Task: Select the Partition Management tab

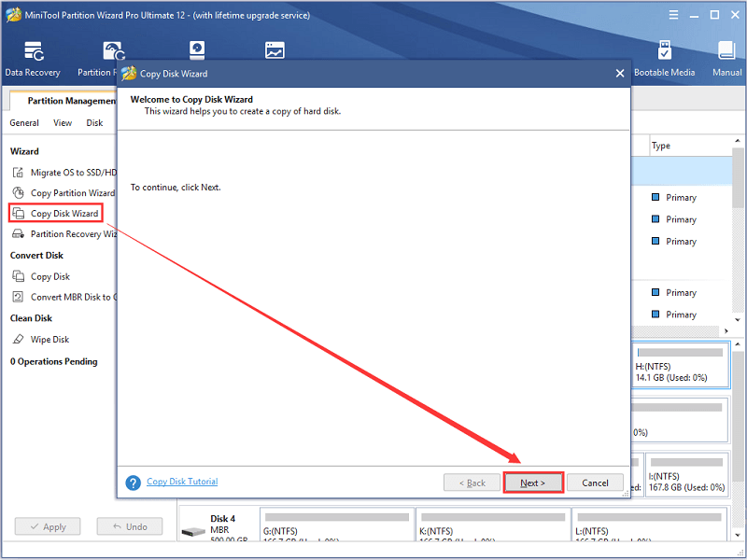Action: (64, 101)
